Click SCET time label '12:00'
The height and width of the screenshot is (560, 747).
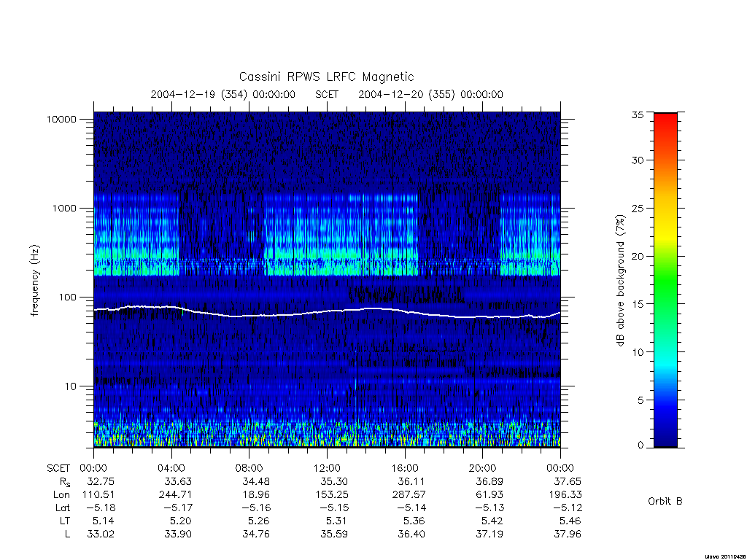pos(327,468)
